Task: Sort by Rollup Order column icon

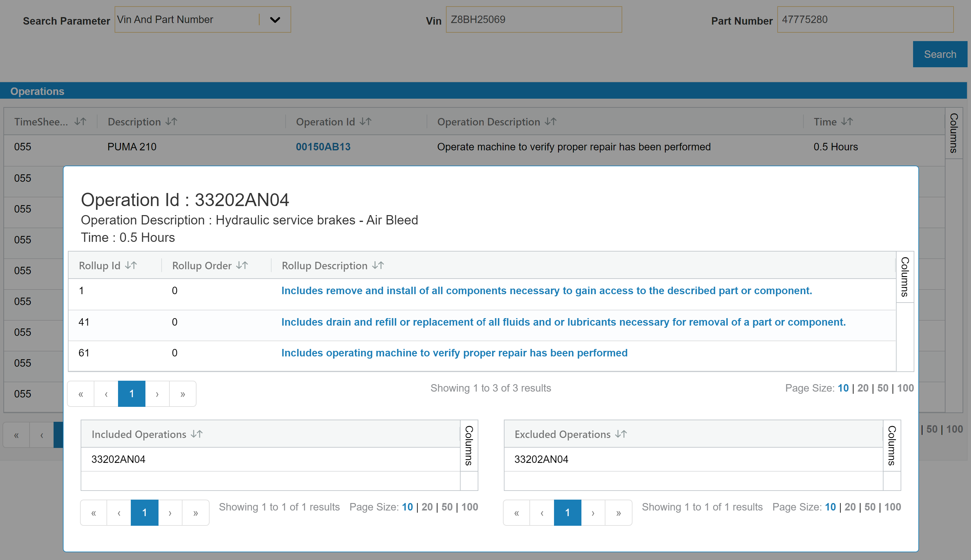Action: pyautogui.click(x=242, y=266)
